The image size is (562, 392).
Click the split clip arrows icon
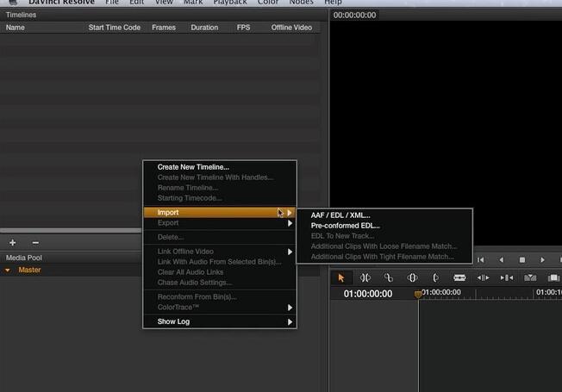pos(484,277)
